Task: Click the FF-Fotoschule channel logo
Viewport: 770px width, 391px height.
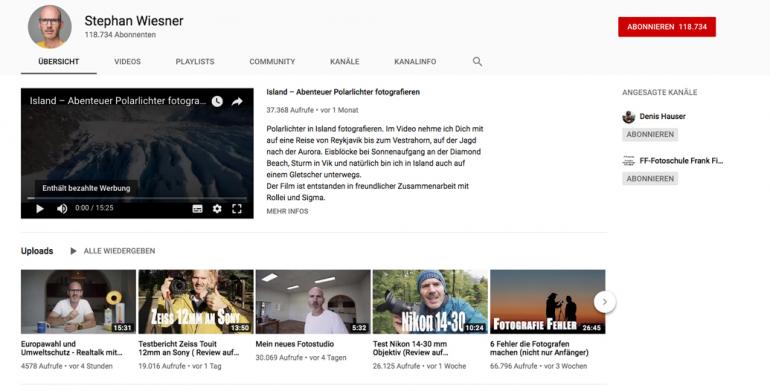Action: [629, 161]
